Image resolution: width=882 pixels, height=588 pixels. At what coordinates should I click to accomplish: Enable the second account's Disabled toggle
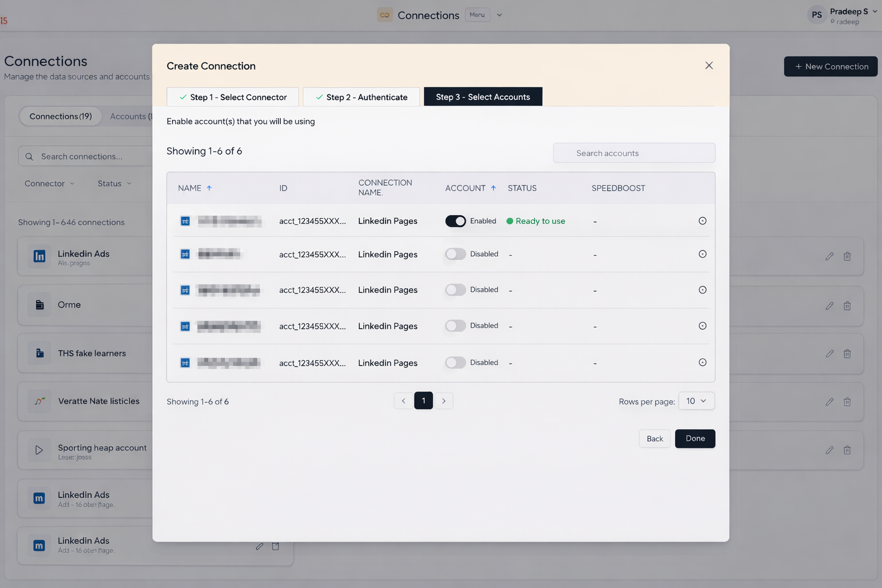point(455,254)
